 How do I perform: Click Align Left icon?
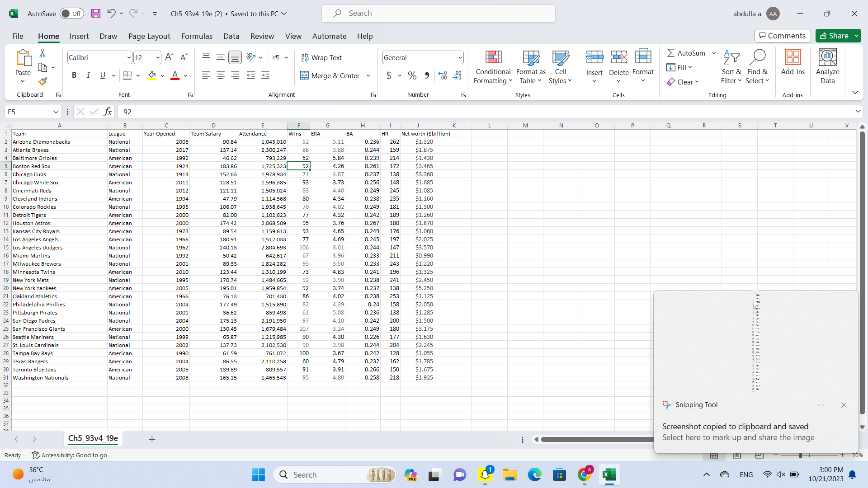tap(206, 75)
